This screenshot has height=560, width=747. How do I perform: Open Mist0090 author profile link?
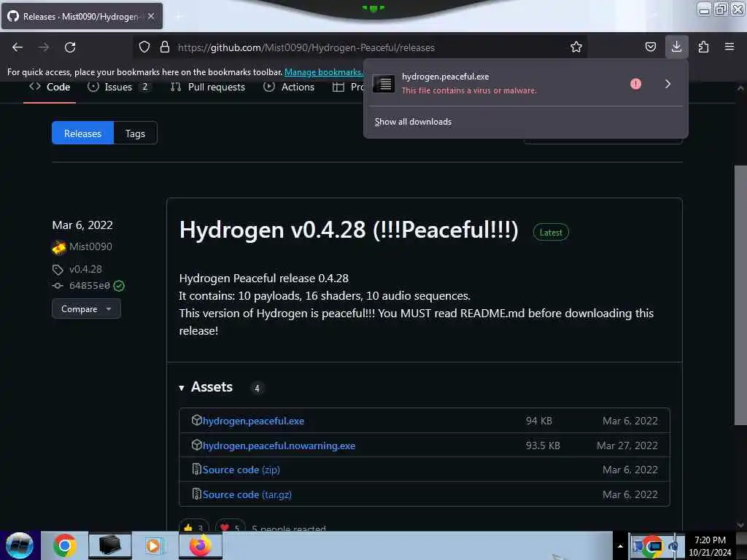coord(90,246)
